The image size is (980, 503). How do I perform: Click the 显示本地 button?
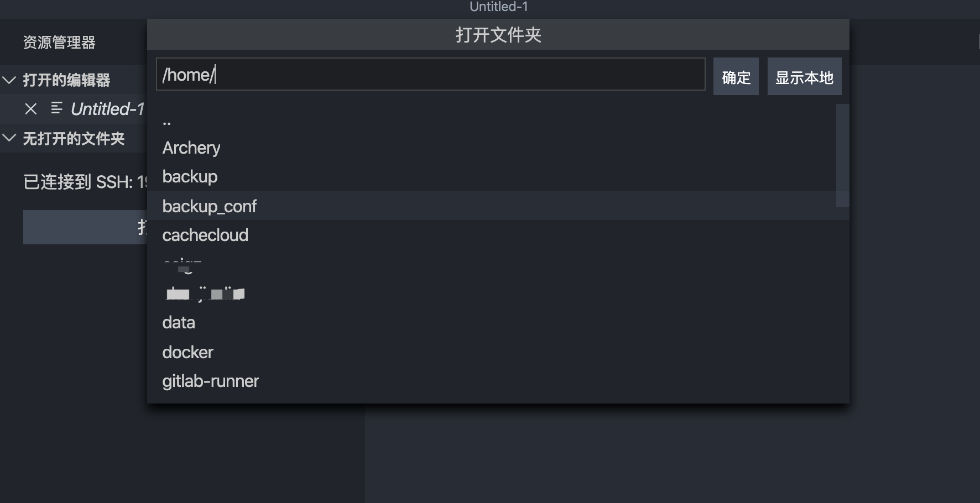(804, 76)
